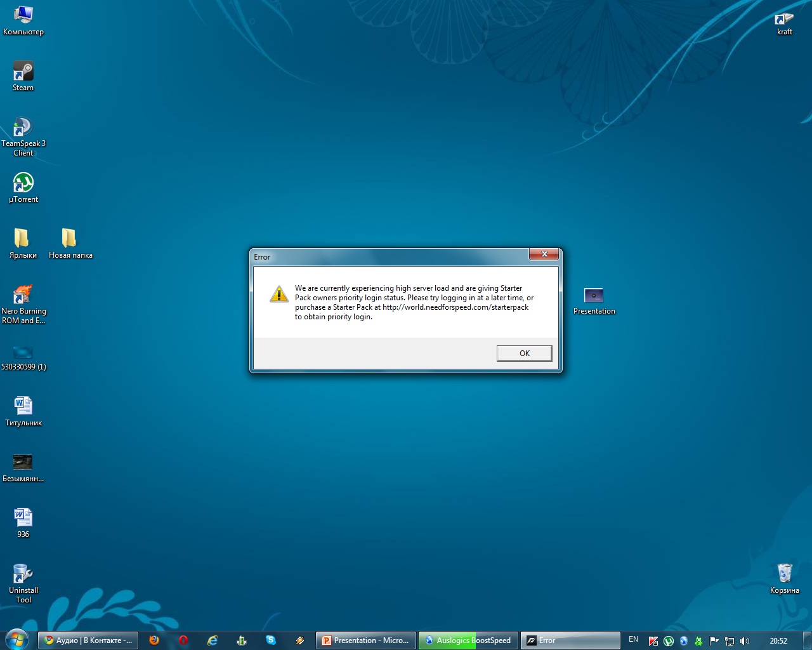The image size is (812, 650).
Task: Select the Uninstall Tool shortcut
Action: [x=23, y=583]
